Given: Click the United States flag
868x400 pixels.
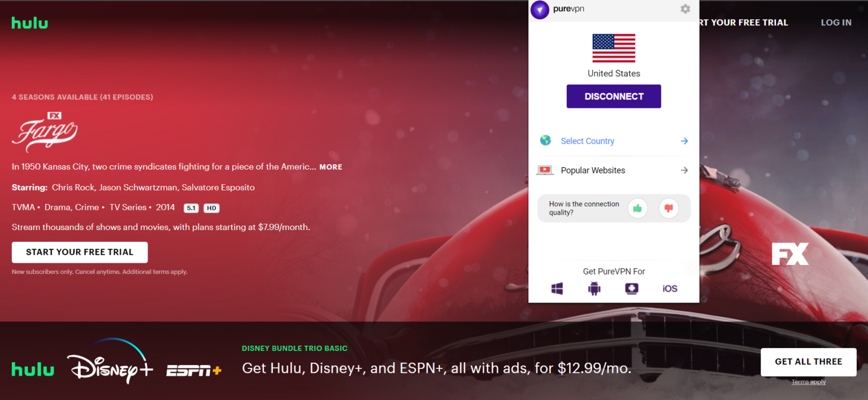Looking at the screenshot, I should (x=614, y=48).
